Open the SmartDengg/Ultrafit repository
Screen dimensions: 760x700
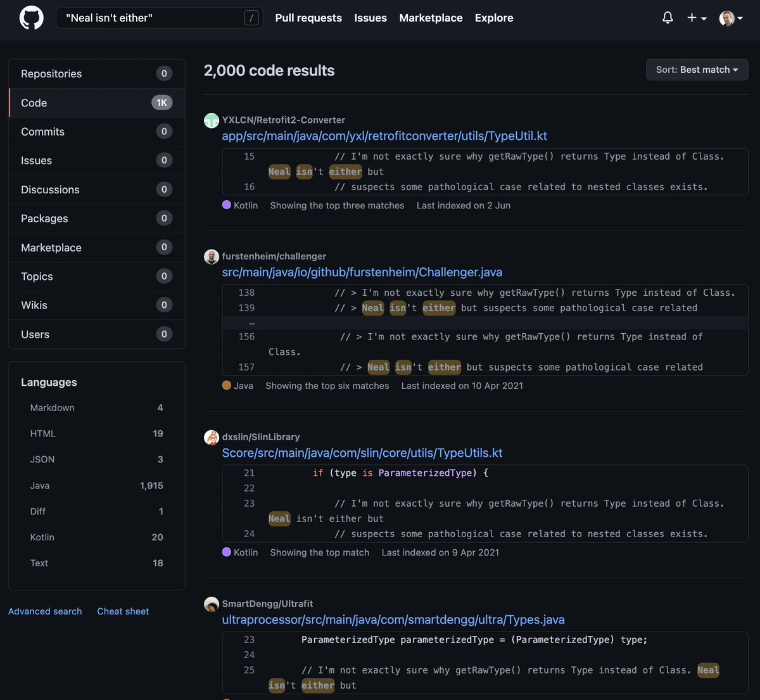click(267, 604)
